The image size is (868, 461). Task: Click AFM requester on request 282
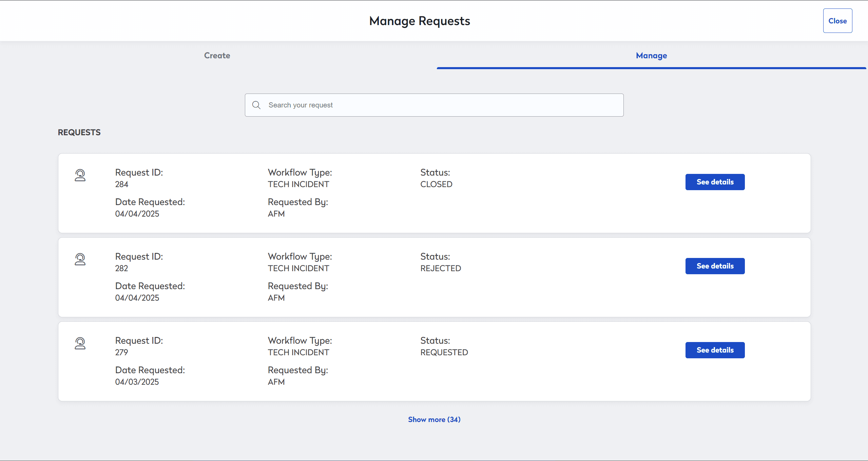tap(276, 298)
